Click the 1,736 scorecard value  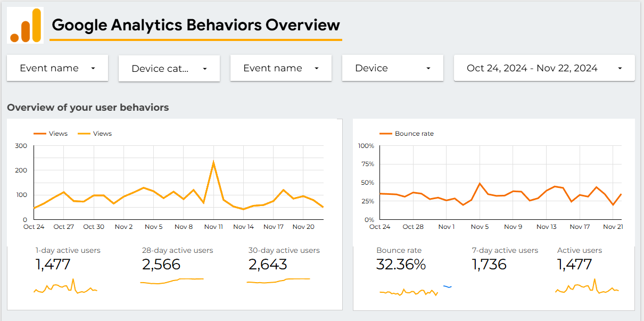tap(489, 265)
